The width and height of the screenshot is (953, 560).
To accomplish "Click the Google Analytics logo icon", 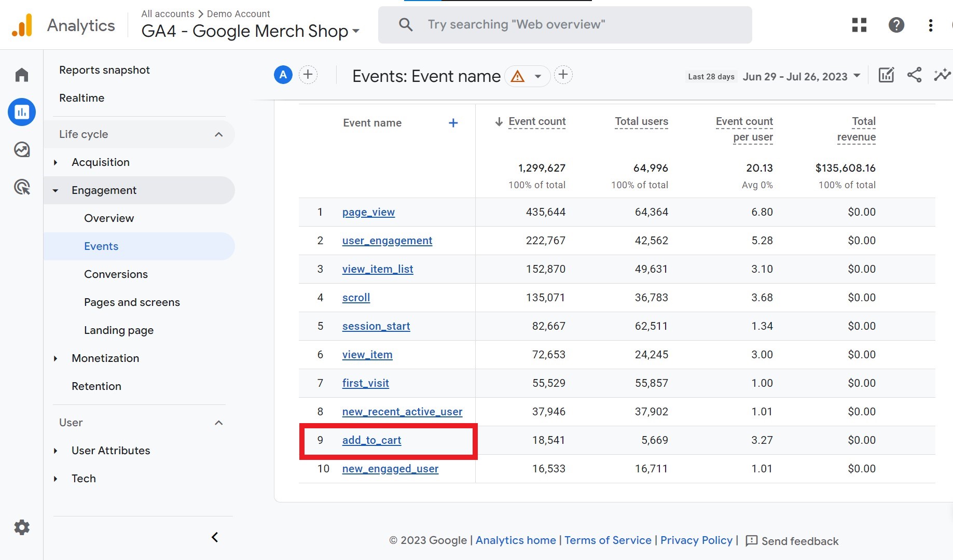I will point(22,25).
